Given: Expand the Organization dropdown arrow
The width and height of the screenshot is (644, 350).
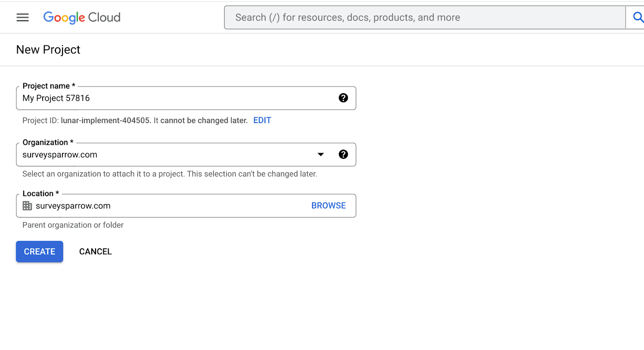Looking at the screenshot, I should click(x=320, y=154).
